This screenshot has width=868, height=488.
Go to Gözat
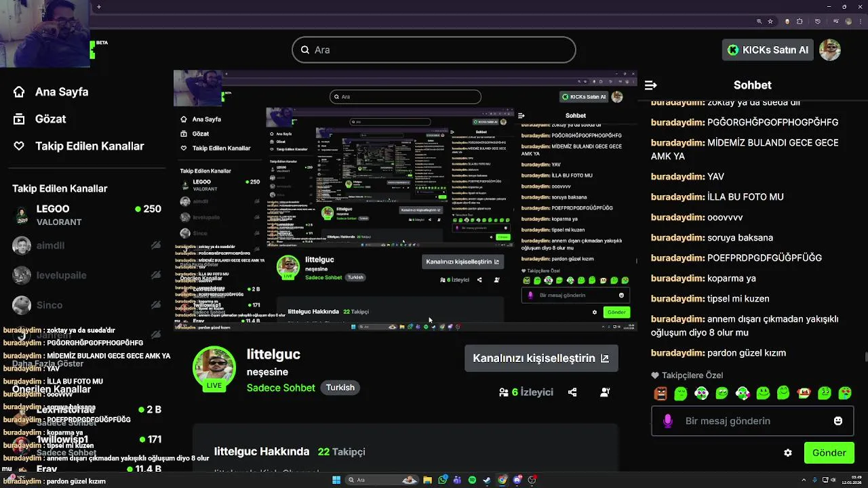click(50, 119)
